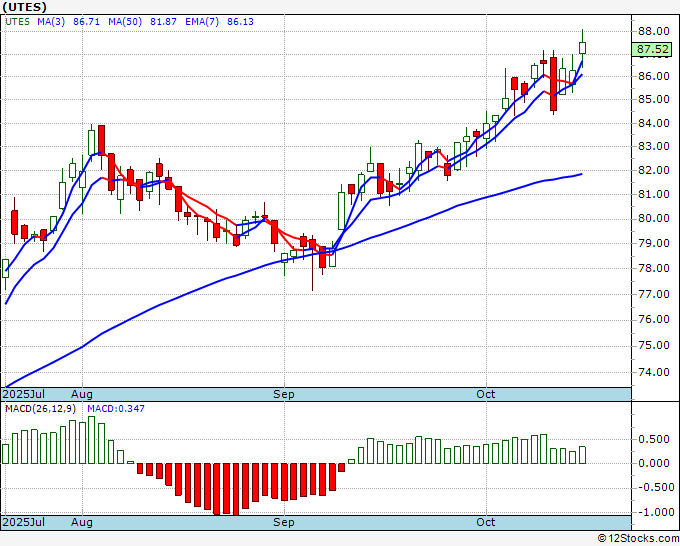Click the 81.00 price axis label

pos(654,194)
